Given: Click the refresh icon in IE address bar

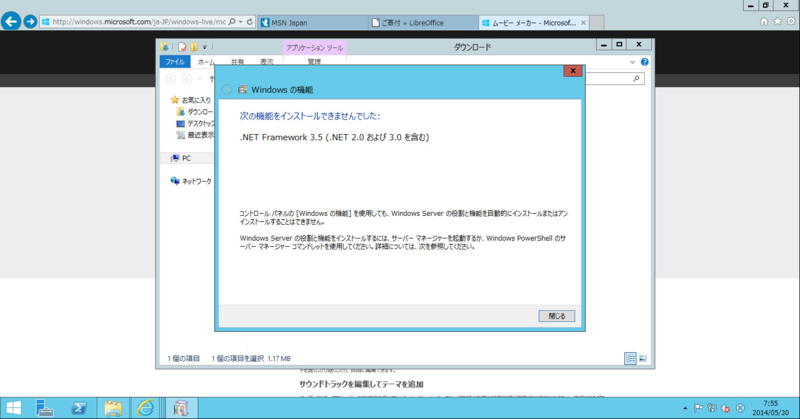Looking at the screenshot, I should pos(250,22).
